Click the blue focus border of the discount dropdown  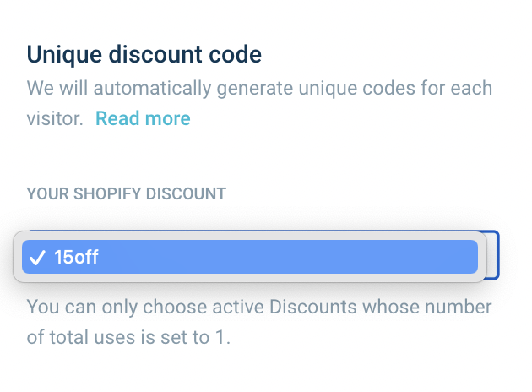[498, 255]
